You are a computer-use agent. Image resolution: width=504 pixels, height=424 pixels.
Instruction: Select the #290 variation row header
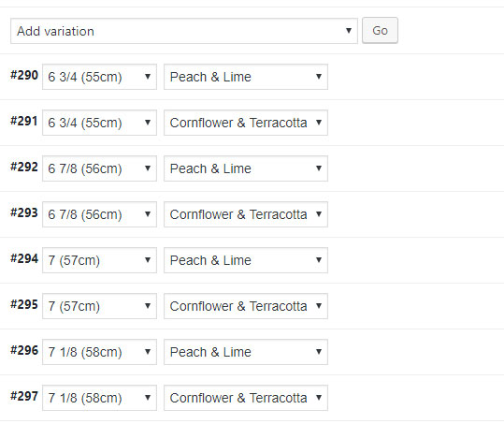click(x=24, y=75)
